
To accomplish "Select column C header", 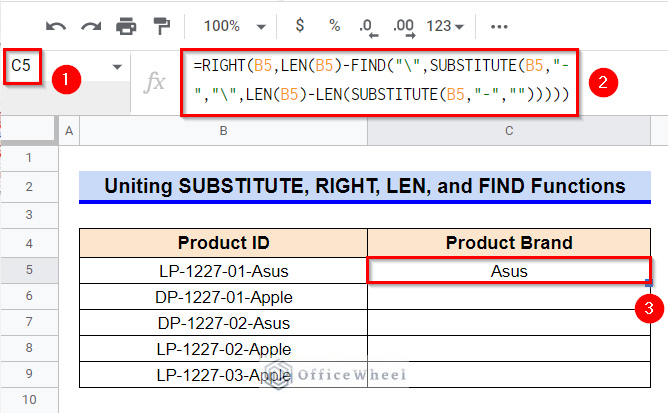I will coord(509,131).
